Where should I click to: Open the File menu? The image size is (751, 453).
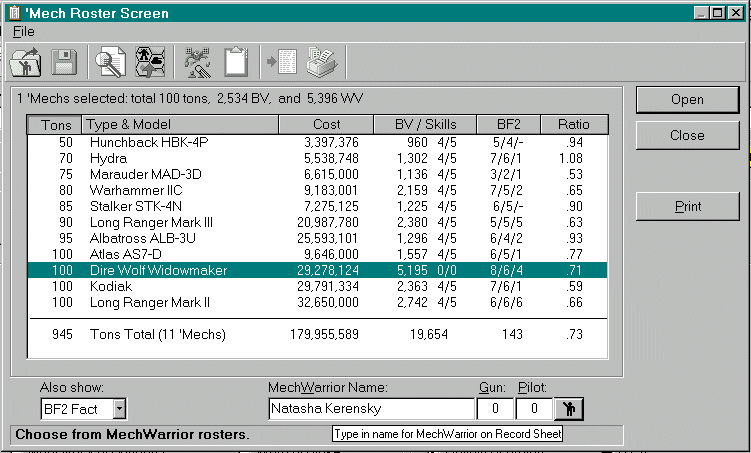pyautogui.click(x=23, y=32)
